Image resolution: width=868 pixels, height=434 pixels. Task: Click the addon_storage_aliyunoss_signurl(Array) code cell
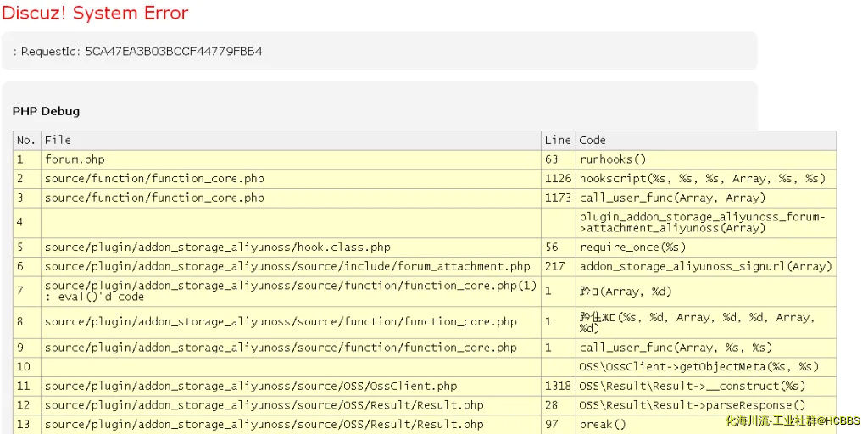(x=705, y=267)
